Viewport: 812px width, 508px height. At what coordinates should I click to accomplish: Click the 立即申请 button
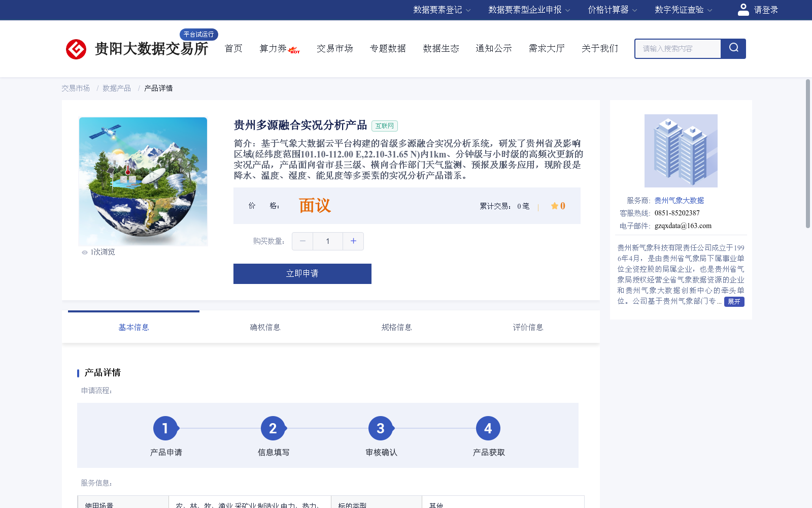coord(302,274)
